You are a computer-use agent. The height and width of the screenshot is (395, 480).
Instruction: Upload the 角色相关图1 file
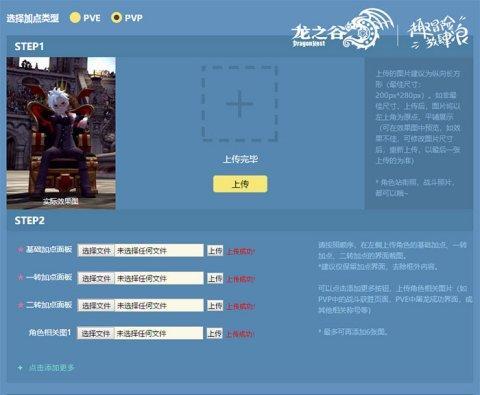point(215,333)
